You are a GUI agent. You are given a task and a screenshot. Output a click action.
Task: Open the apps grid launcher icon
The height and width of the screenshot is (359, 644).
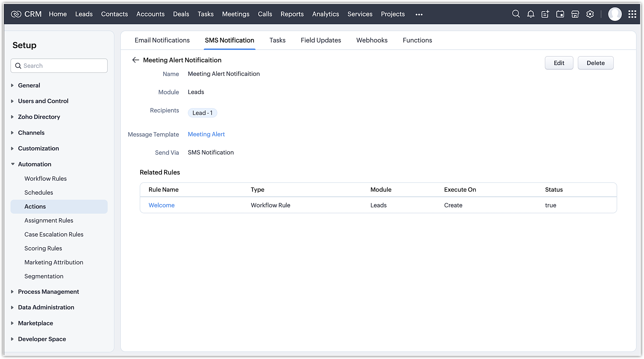pyautogui.click(x=632, y=14)
